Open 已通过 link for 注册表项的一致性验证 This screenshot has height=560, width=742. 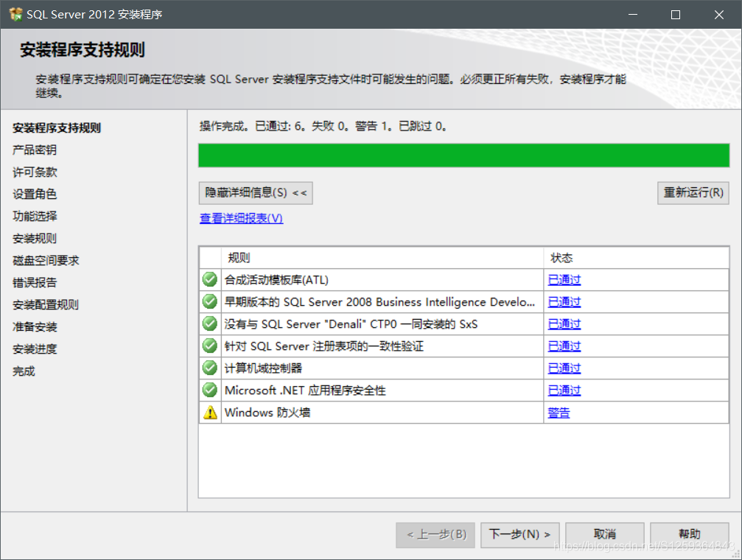click(564, 346)
